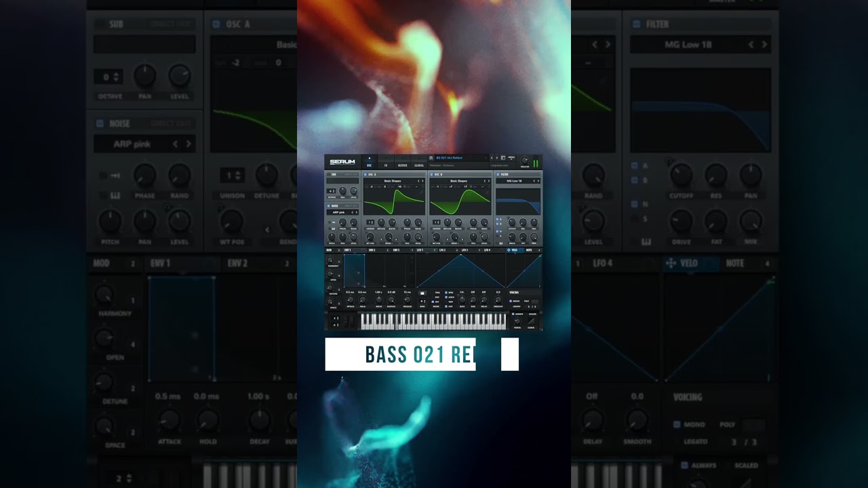Toggle the SUB enable box in the small Serum

pyautogui.click(x=328, y=174)
